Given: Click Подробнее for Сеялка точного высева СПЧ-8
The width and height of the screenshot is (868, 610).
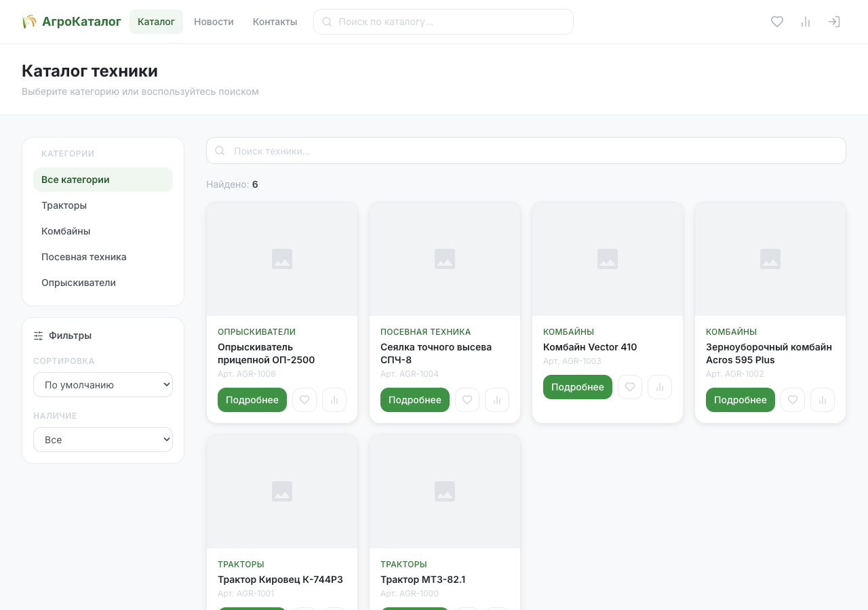Looking at the screenshot, I should (415, 400).
